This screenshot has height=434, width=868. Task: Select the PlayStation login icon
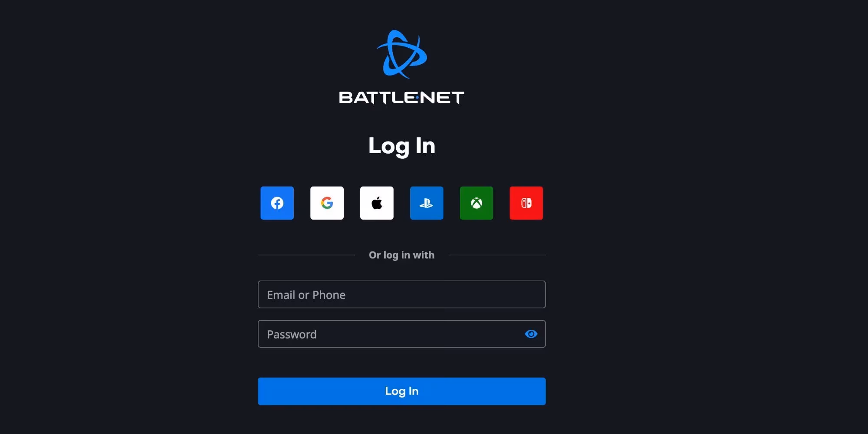(x=427, y=203)
